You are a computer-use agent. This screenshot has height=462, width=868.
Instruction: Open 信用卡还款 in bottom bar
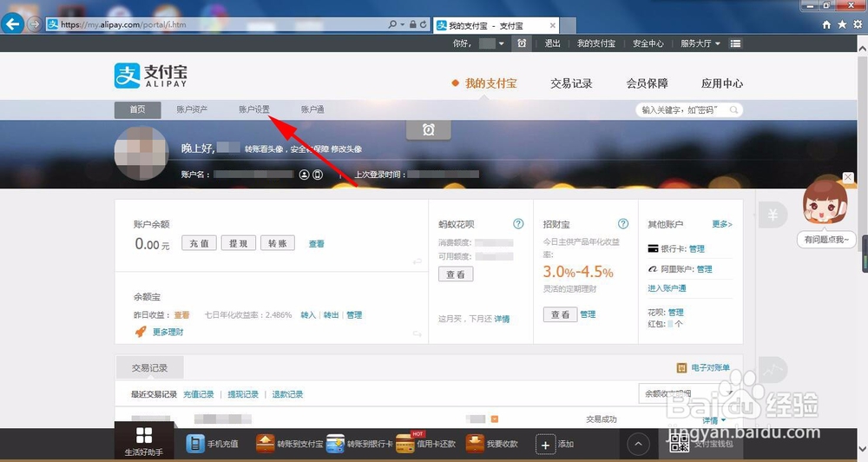pos(426,444)
